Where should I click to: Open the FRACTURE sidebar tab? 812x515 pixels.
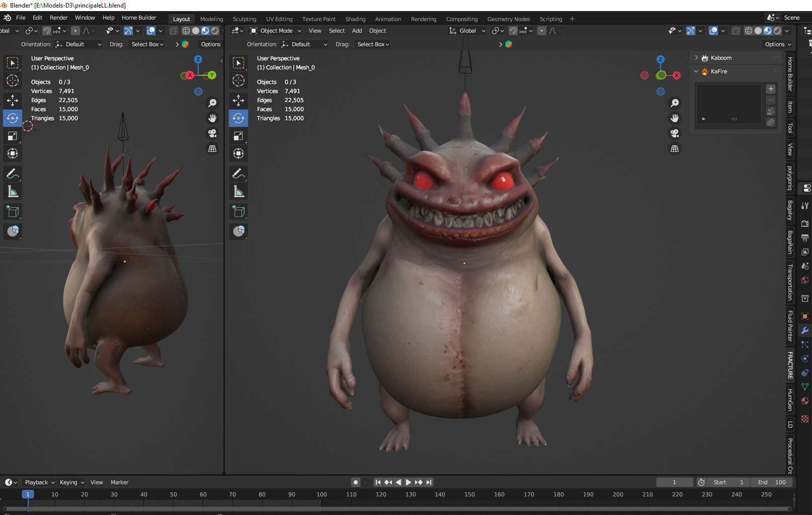[790, 366]
